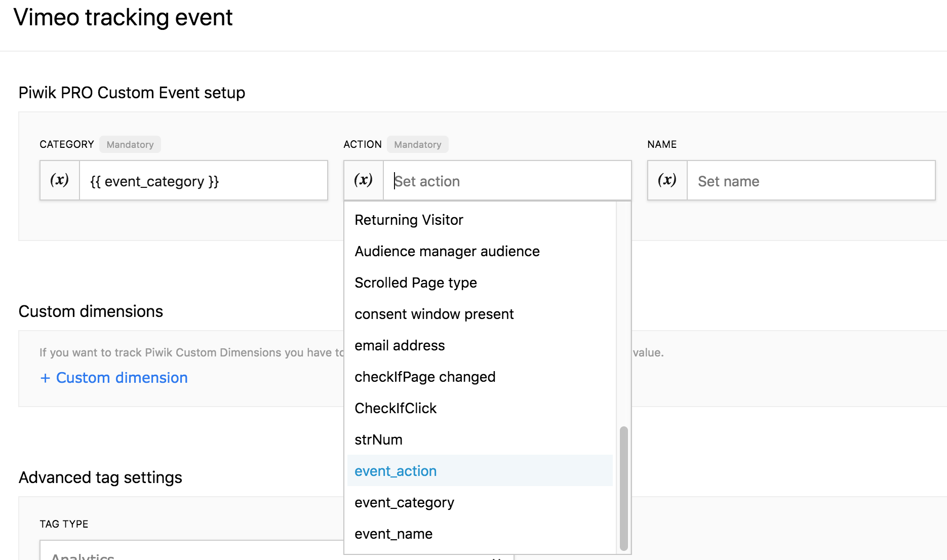This screenshot has height=560, width=947.
Task: Select strNum variable option
Action: tap(480, 439)
